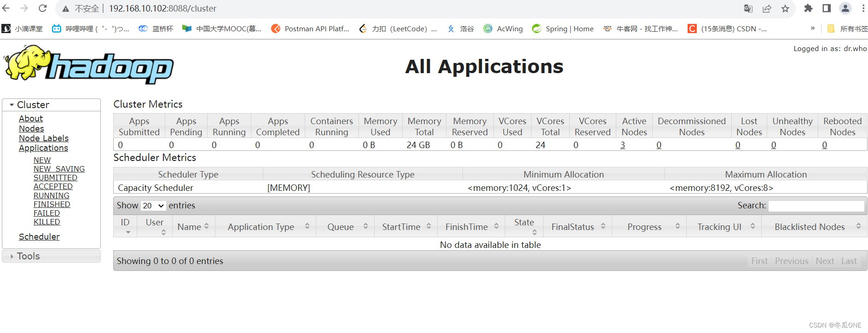Open the About cluster link
This screenshot has height=333, width=868.
coord(31,119)
